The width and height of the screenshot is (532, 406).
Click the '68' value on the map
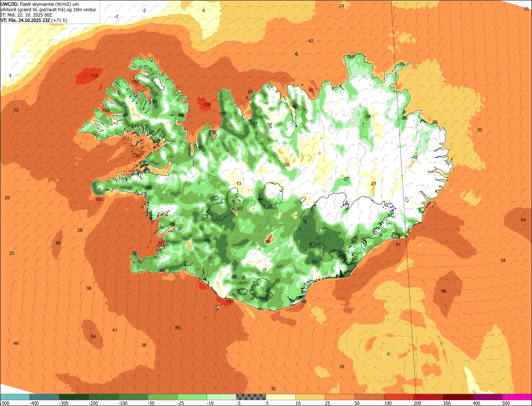(x=304, y=301)
